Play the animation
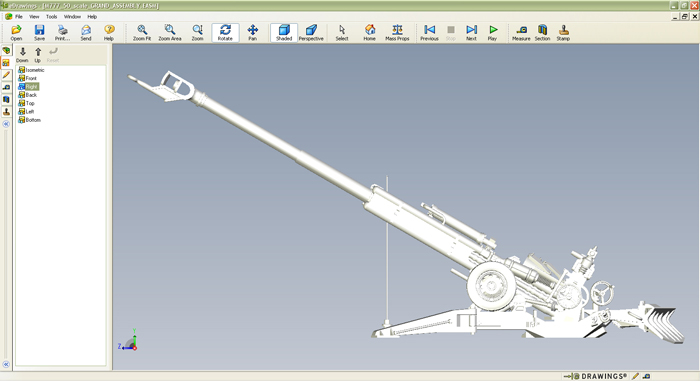 click(x=492, y=33)
